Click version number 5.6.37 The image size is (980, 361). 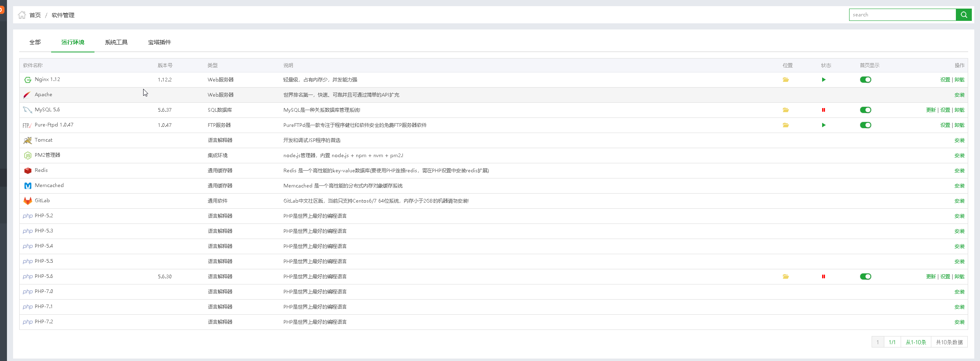coord(165,110)
